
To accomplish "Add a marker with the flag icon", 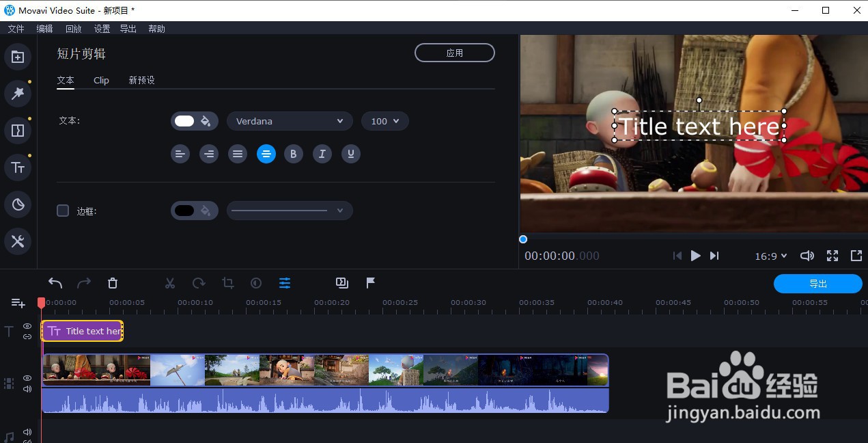I will 371,283.
